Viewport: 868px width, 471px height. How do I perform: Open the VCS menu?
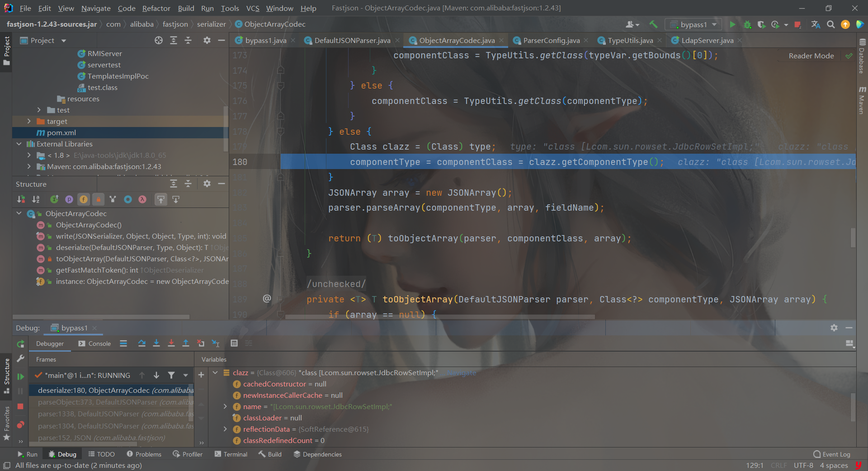[253, 8]
